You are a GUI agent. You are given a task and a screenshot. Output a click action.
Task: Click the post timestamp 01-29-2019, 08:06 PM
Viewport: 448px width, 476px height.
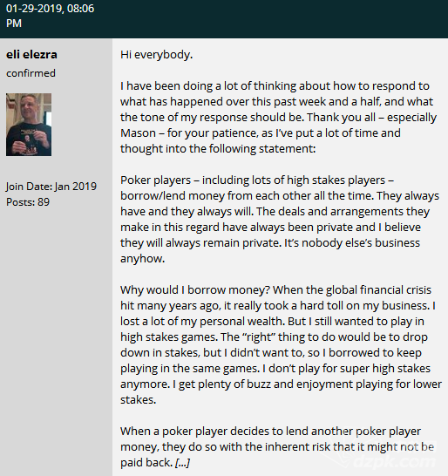50,16
